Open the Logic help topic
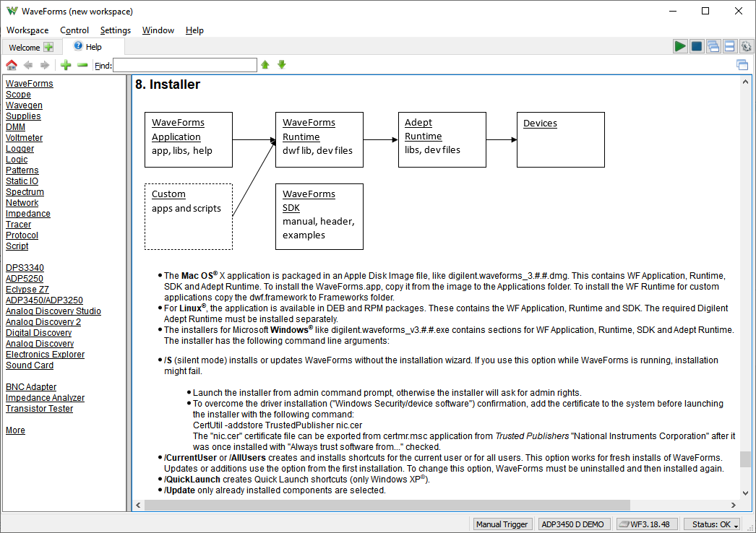Image resolution: width=756 pixels, height=533 pixels. 17,160
